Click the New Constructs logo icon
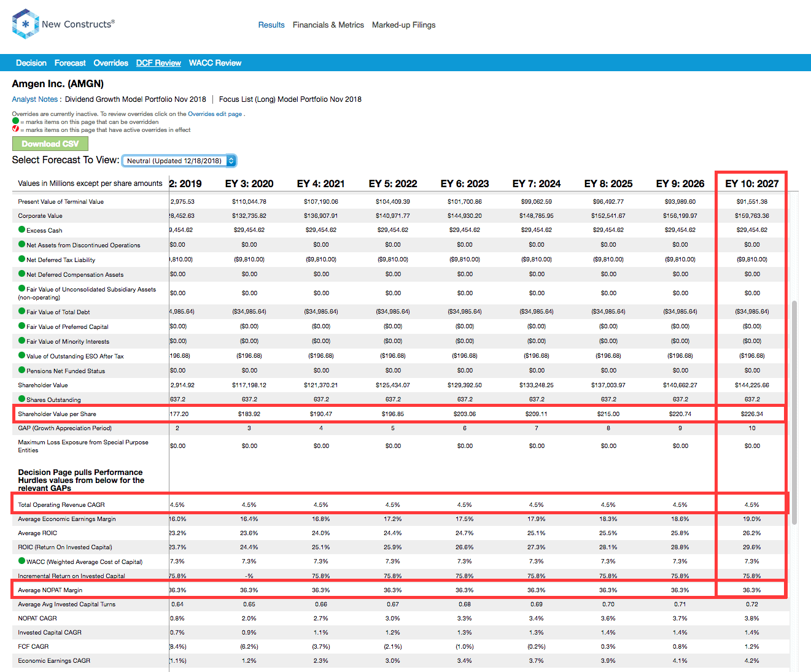 25,24
